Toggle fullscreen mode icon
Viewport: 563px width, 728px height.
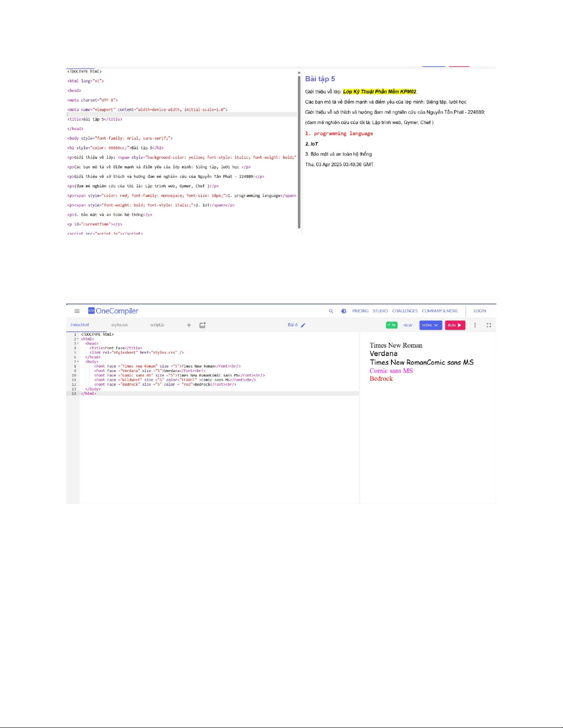tap(489, 325)
